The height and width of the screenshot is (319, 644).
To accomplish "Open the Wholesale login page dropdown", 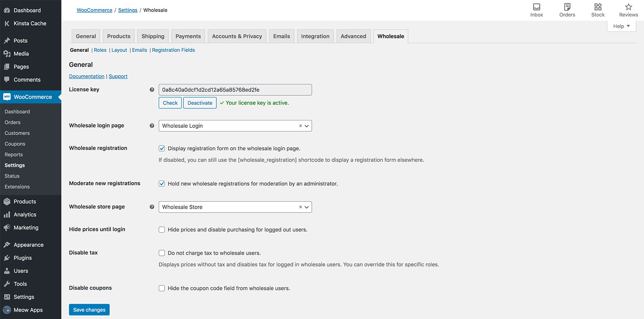I will 235,126.
